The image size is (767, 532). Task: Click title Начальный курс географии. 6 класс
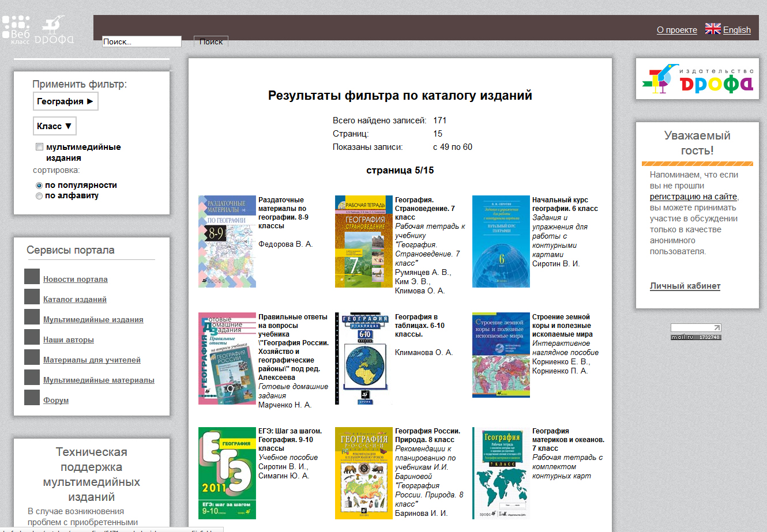[x=565, y=205]
